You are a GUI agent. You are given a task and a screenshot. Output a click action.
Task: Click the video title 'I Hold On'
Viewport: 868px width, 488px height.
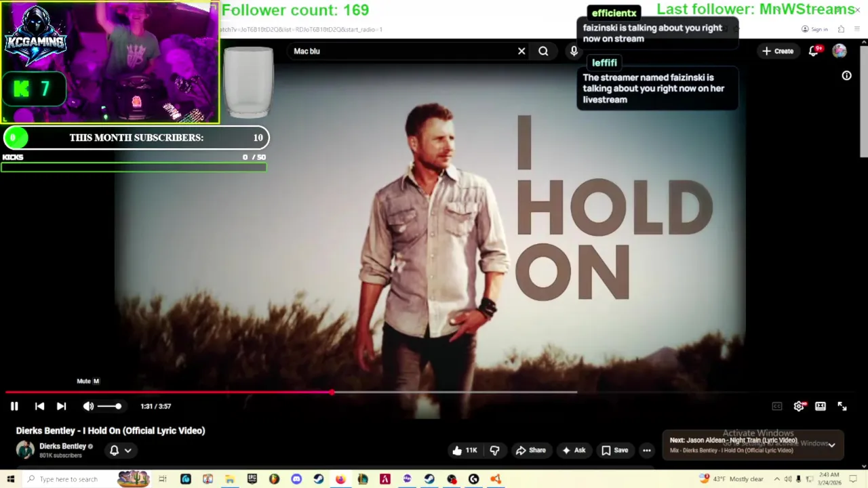(x=111, y=430)
